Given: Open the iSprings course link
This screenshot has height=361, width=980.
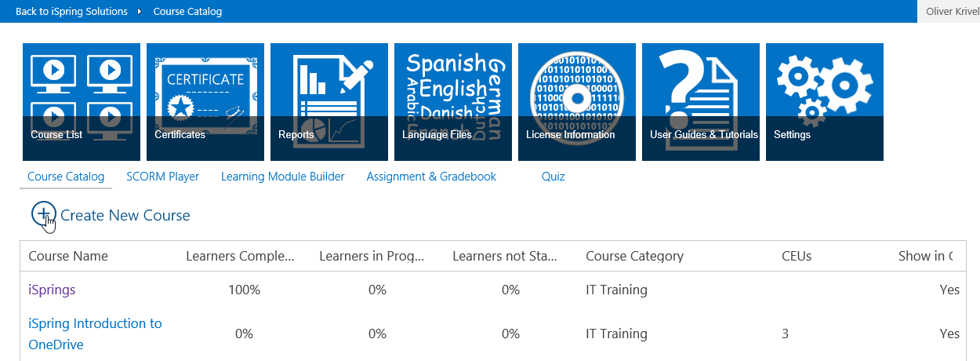Looking at the screenshot, I should tap(52, 290).
